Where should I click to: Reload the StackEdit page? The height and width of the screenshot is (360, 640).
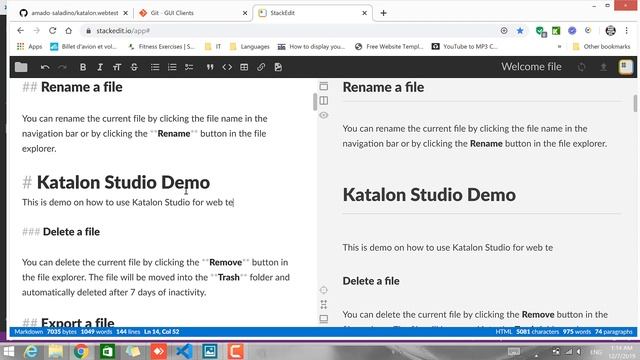click(53, 31)
